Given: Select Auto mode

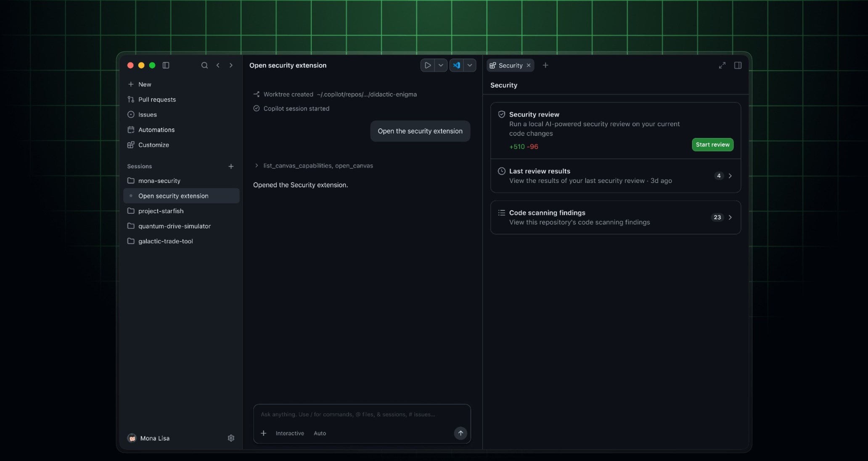Looking at the screenshot, I should [x=320, y=433].
